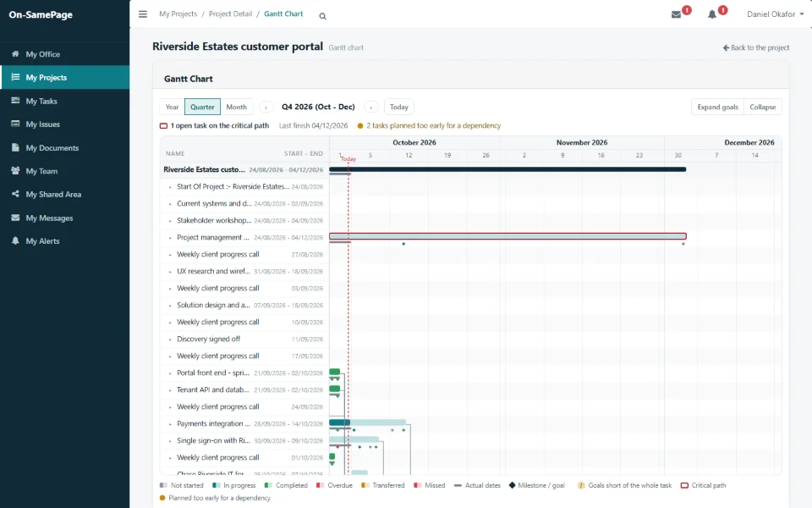Switch to Month view

(236, 107)
